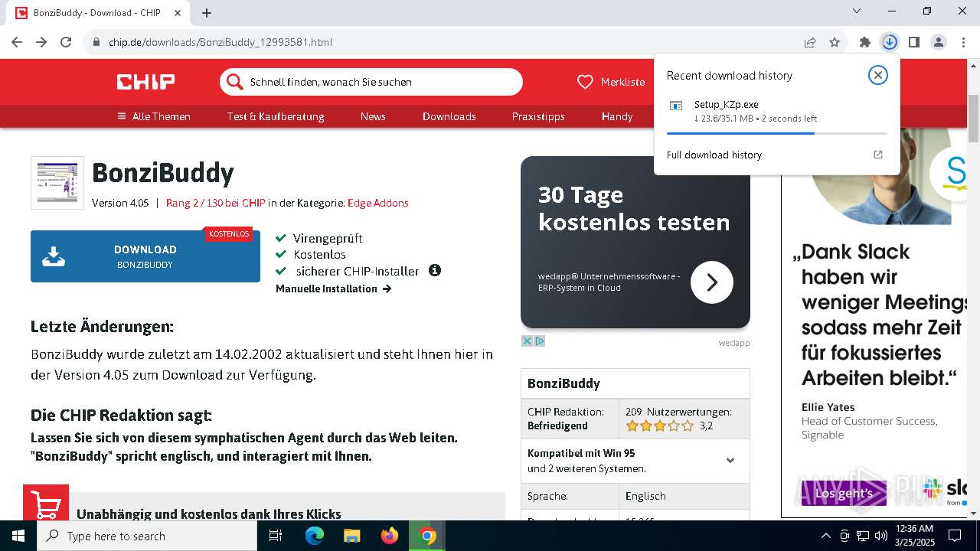Open full download history external-link icon

click(878, 155)
